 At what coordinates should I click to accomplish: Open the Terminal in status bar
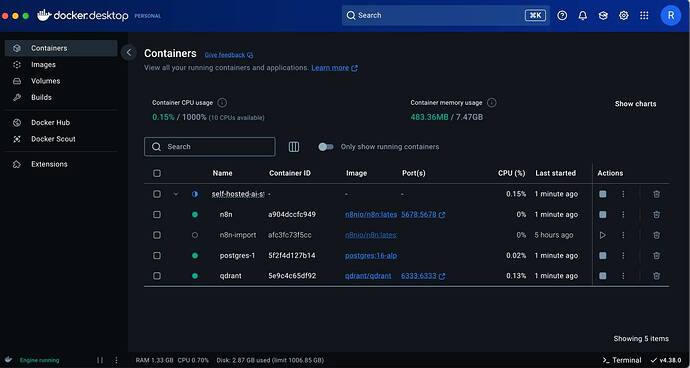coord(622,360)
